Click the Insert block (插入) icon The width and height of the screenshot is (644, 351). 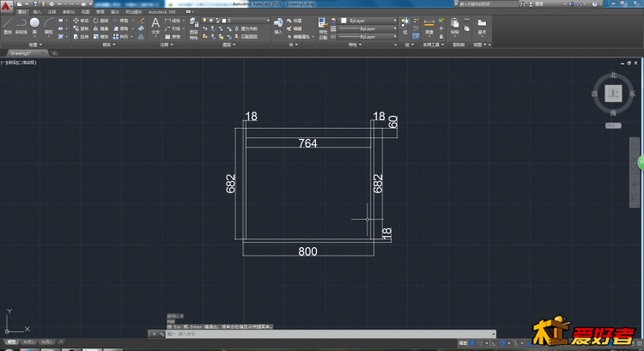pyautogui.click(x=278, y=26)
